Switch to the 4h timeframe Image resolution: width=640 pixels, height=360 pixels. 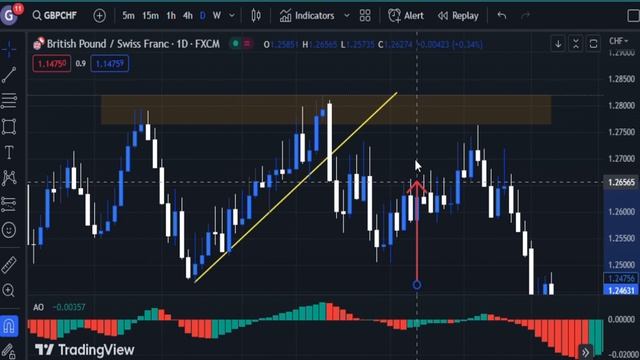tap(188, 16)
